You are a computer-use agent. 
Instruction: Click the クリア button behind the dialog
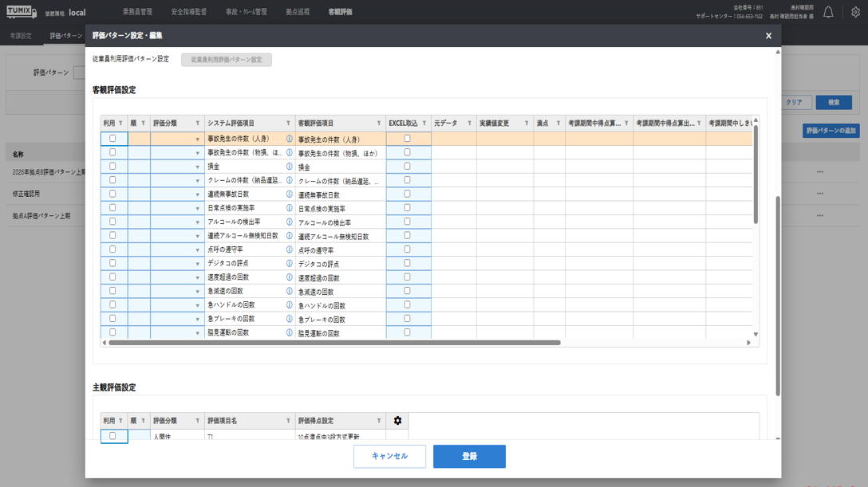795,102
